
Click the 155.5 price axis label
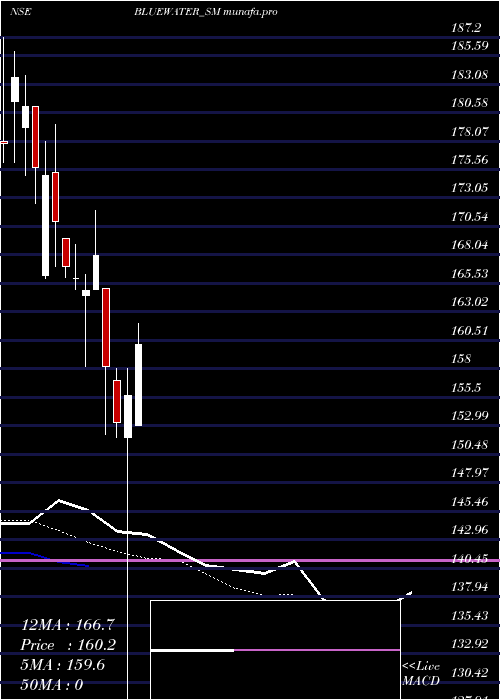point(467,387)
